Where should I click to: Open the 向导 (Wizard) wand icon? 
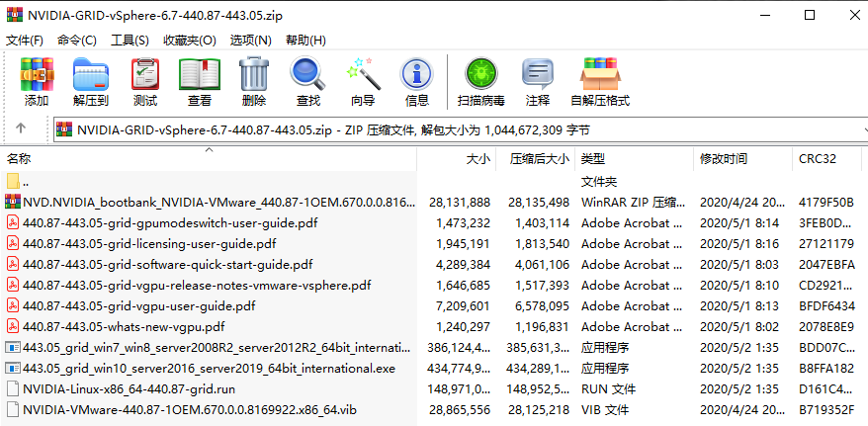click(363, 74)
